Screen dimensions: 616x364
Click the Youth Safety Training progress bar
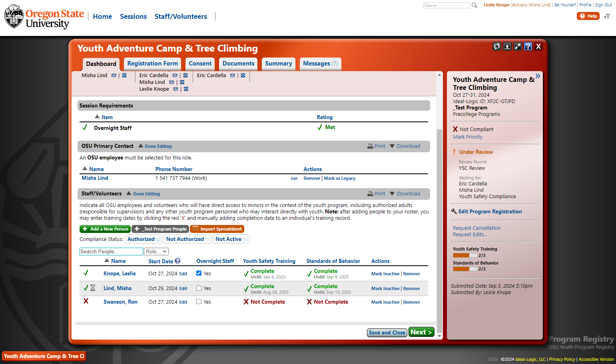[465, 255]
